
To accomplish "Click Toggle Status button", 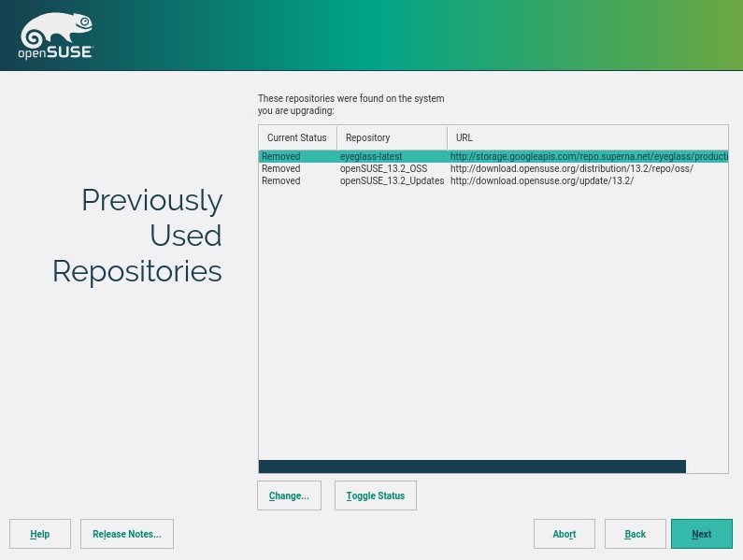I will coord(376,495).
